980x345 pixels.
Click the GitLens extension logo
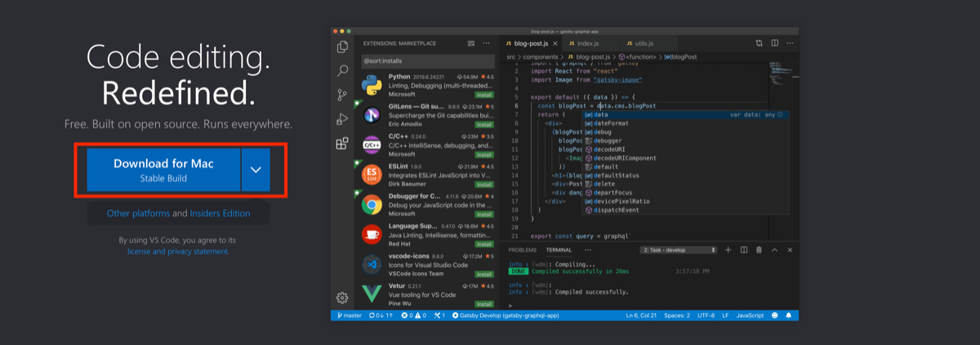(372, 114)
